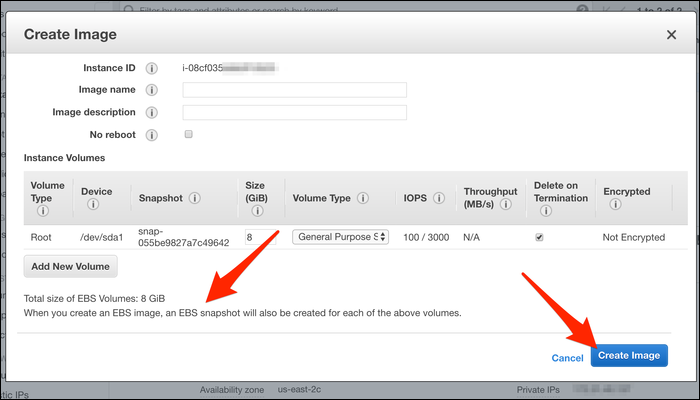Click the Image name input field

tap(295, 90)
